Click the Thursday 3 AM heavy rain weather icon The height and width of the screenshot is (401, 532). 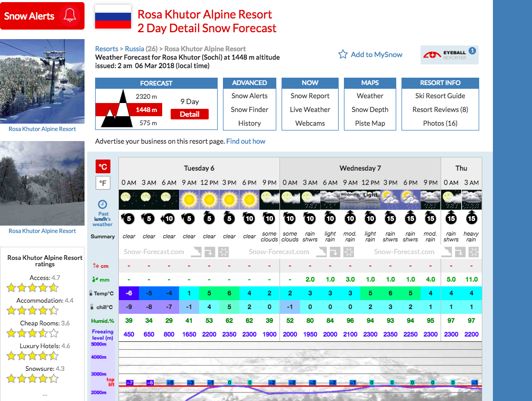(472, 200)
